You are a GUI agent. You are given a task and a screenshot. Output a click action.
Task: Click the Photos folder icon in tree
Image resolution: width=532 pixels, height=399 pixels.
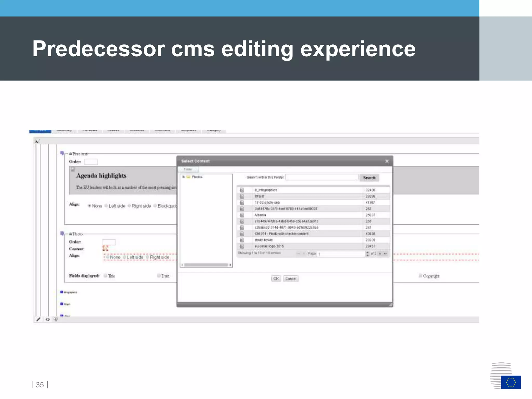[x=188, y=177]
